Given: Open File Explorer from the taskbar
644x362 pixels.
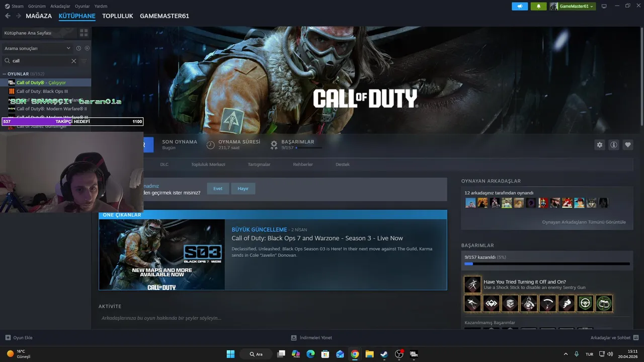Looking at the screenshot, I should [x=369, y=354].
